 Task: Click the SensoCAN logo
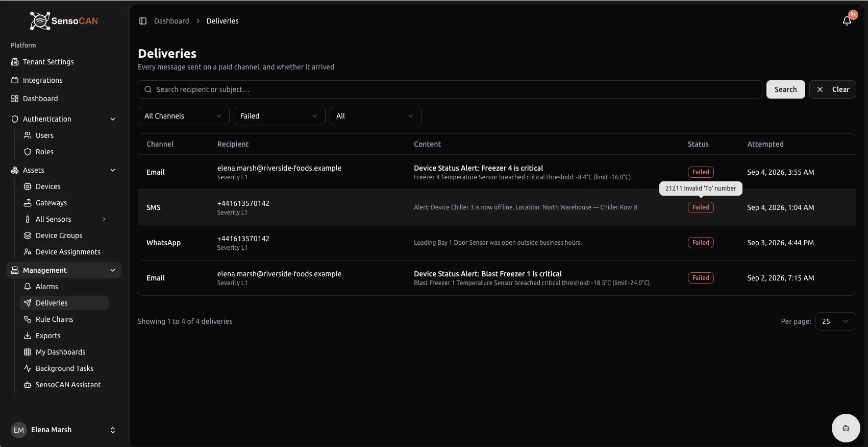64,21
